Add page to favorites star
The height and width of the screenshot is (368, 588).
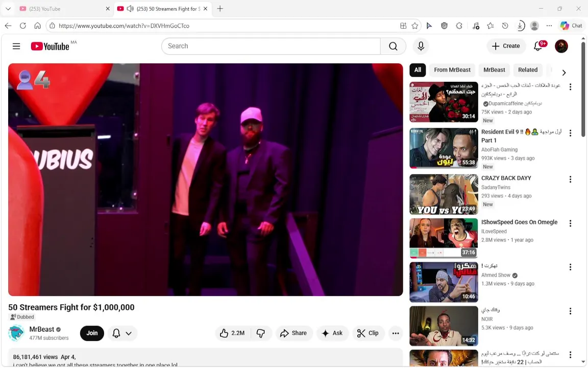pos(415,26)
